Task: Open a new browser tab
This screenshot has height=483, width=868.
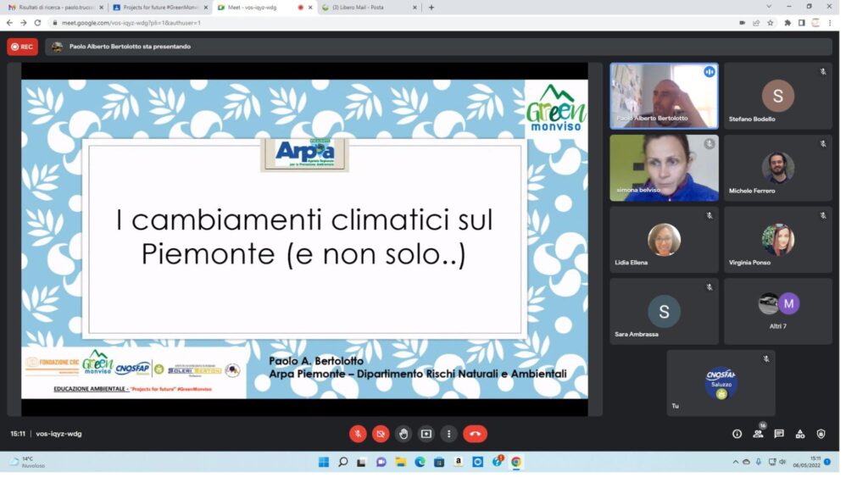Action: (431, 8)
